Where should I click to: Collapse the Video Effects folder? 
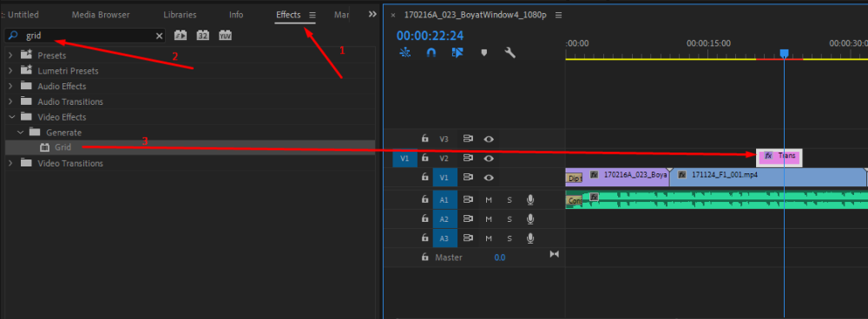pyautogui.click(x=10, y=117)
